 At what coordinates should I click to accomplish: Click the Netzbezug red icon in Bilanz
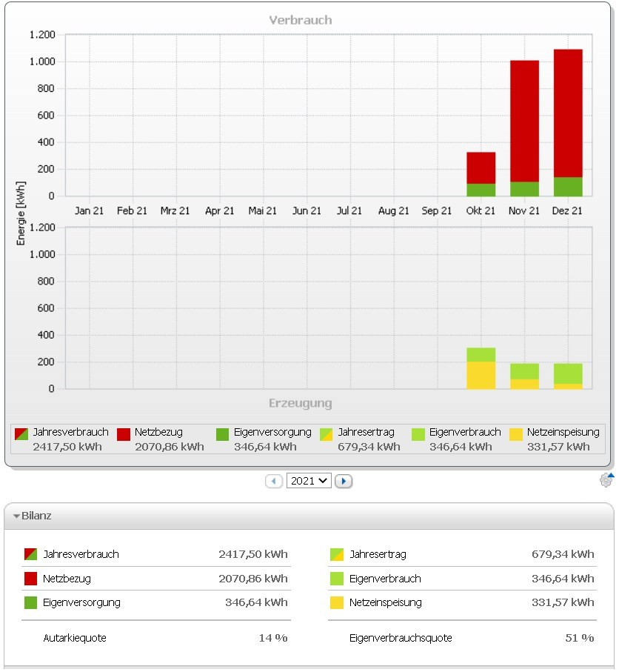pyautogui.click(x=30, y=579)
